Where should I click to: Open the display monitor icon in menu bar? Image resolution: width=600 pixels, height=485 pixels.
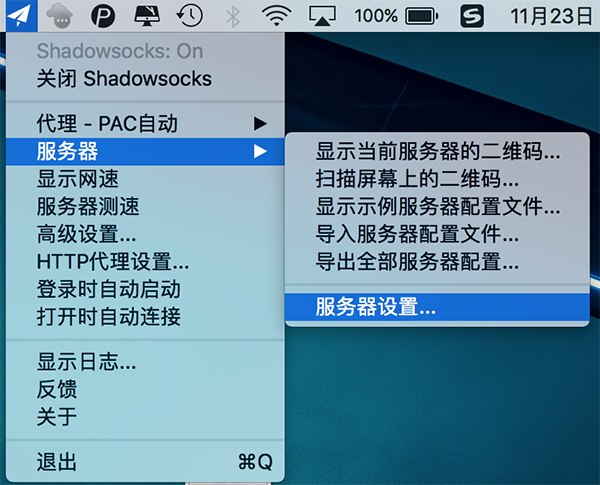(x=147, y=16)
